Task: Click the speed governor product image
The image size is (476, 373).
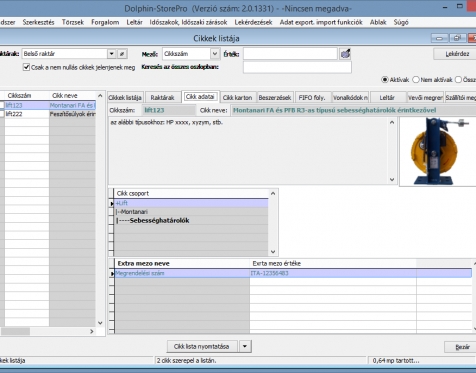Action: pyautogui.click(x=437, y=152)
